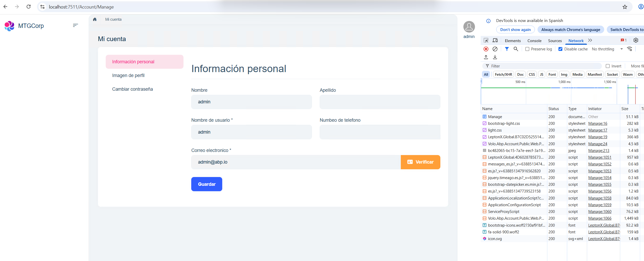
Task: Click the Apellido input field
Action: (x=380, y=102)
